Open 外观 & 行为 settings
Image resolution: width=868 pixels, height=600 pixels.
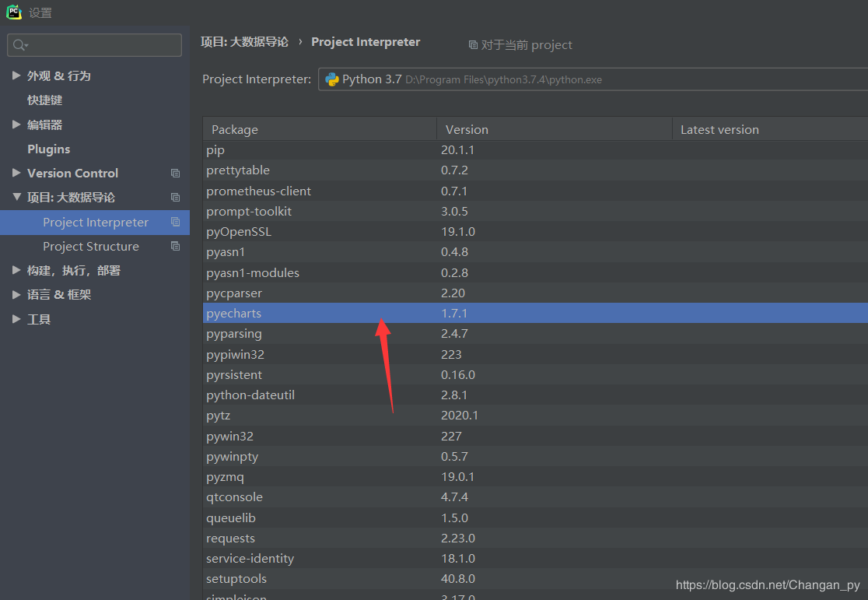[x=58, y=76]
